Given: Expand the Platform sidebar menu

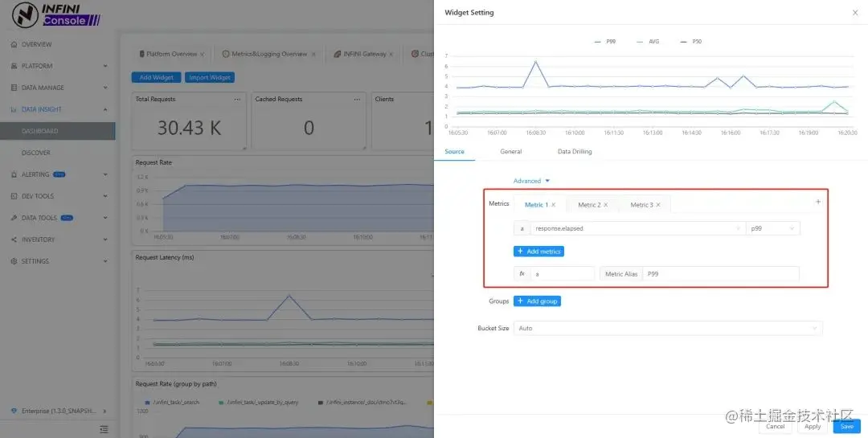Looking at the screenshot, I should pyautogui.click(x=105, y=66).
